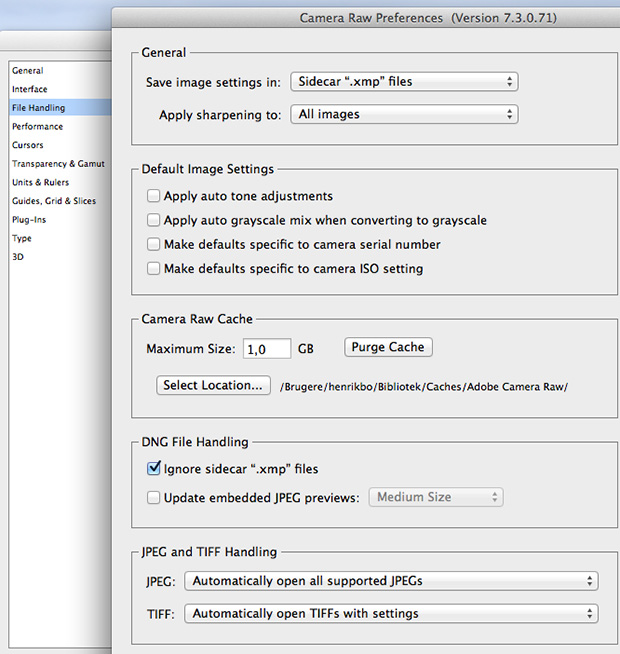Go to Cursors preferences
This screenshot has width=620, height=654.
[28, 145]
